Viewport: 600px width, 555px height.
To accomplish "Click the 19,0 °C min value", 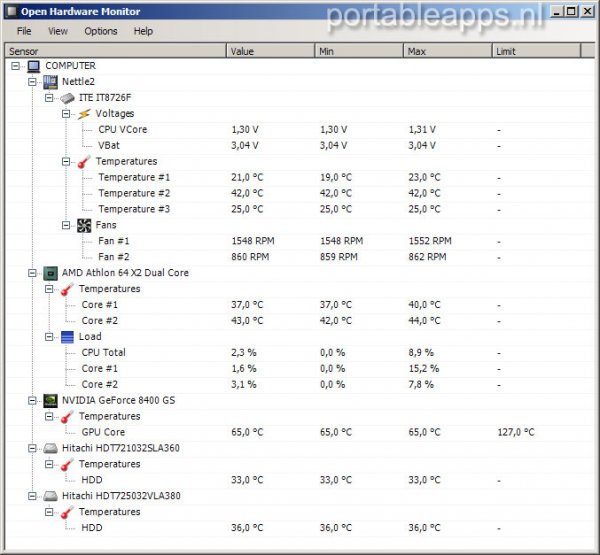I will point(336,178).
